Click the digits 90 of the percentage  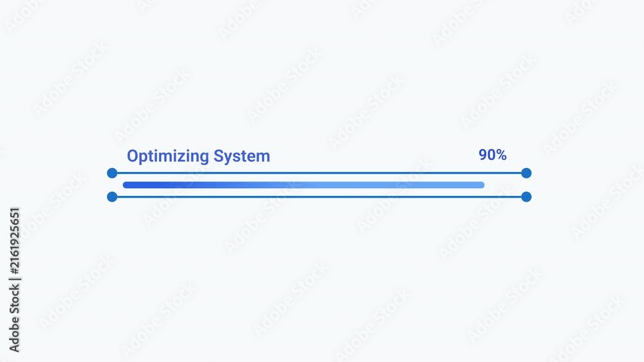487,155
